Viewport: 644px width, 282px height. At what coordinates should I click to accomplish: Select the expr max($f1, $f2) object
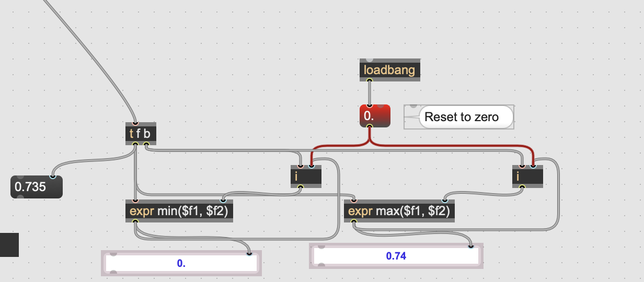pyautogui.click(x=400, y=211)
